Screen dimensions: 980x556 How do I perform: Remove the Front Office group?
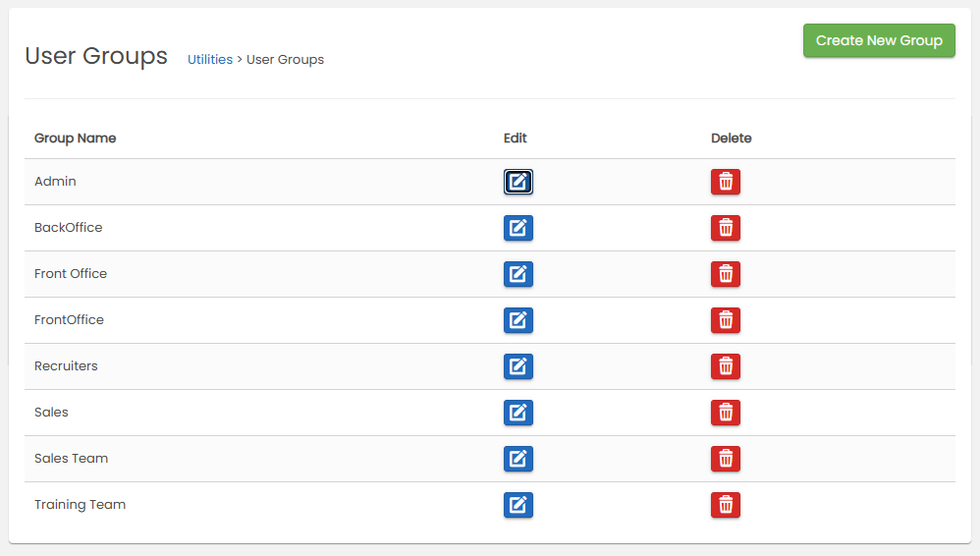pyautogui.click(x=726, y=274)
